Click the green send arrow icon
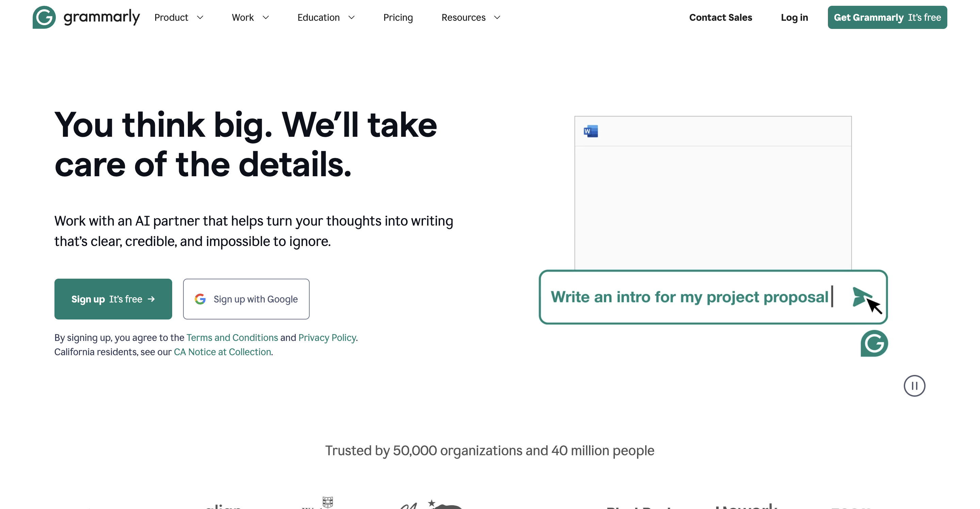980x509 pixels. (x=861, y=297)
